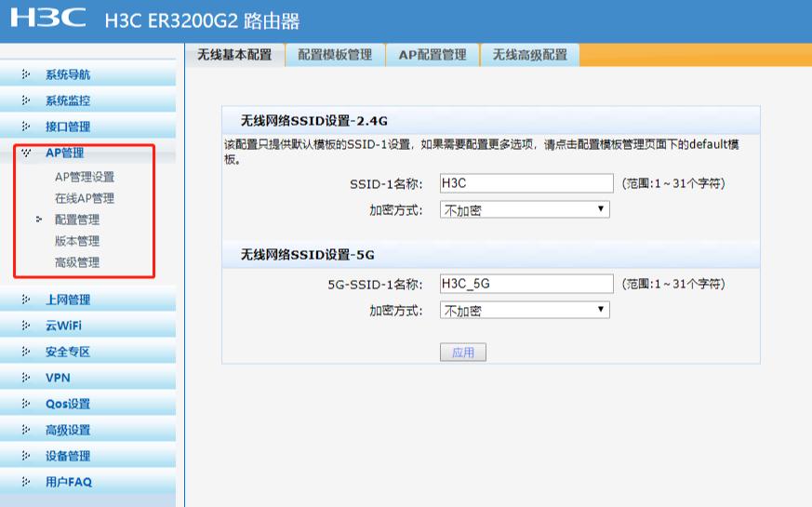Open 用户FAQ in the sidebar

tap(69, 482)
